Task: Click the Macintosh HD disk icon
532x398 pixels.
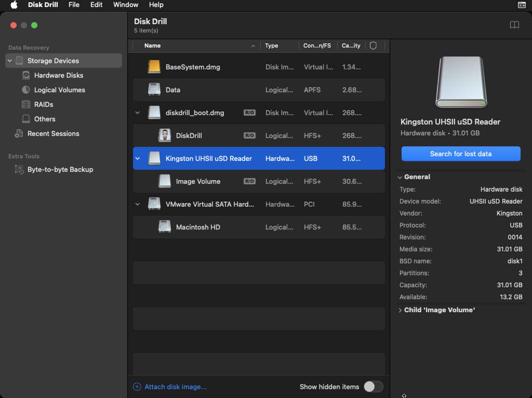Action: (x=165, y=227)
